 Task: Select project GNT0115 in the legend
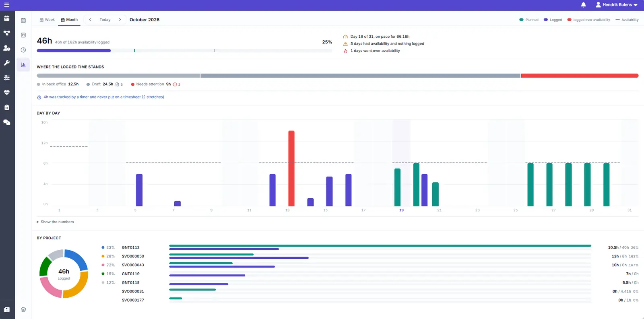[131, 283]
